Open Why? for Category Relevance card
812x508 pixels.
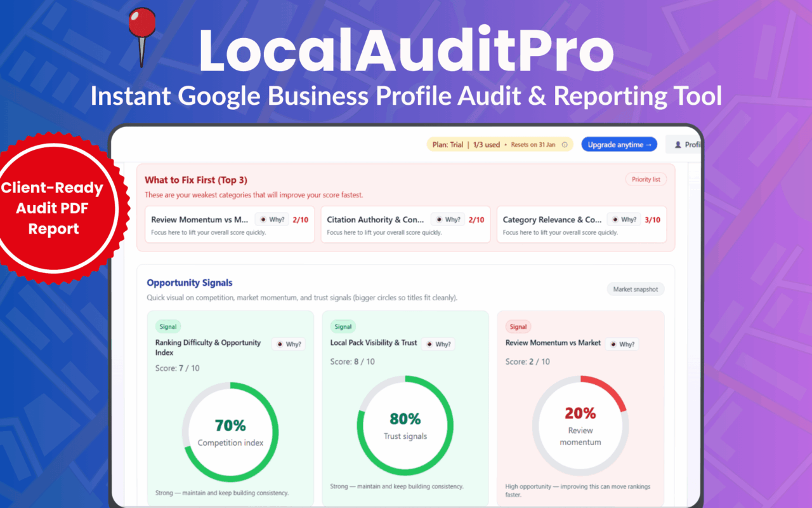pos(623,220)
